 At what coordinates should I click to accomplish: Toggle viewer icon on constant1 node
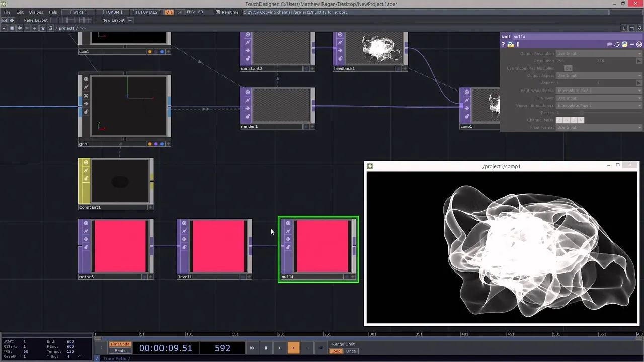coord(86,162)
